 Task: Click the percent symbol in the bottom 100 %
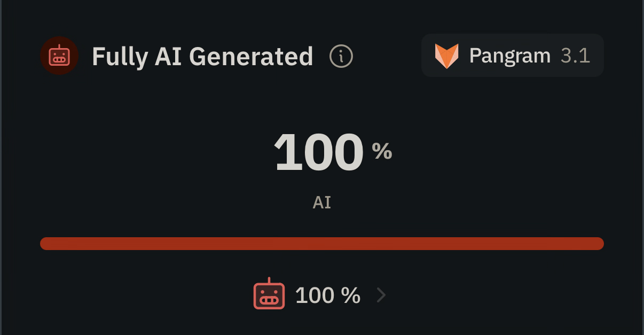(x=351, y=295)
